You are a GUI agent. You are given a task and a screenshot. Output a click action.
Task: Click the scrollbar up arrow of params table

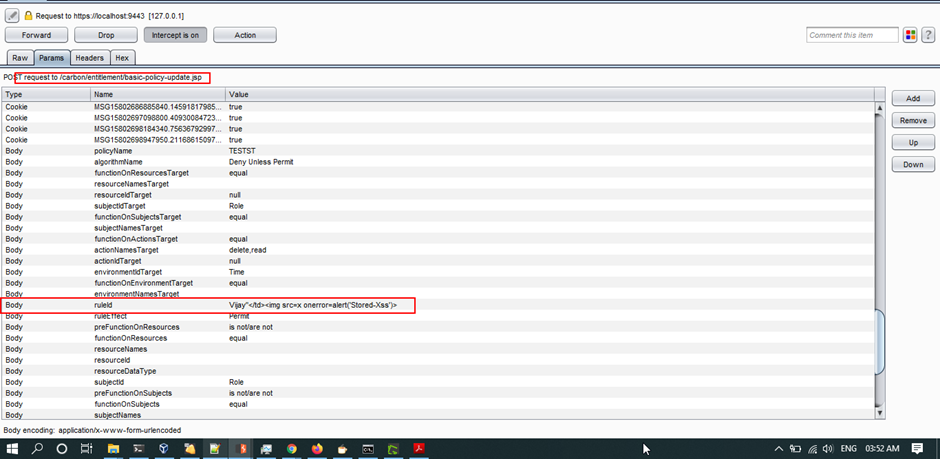tap(879, 108)
